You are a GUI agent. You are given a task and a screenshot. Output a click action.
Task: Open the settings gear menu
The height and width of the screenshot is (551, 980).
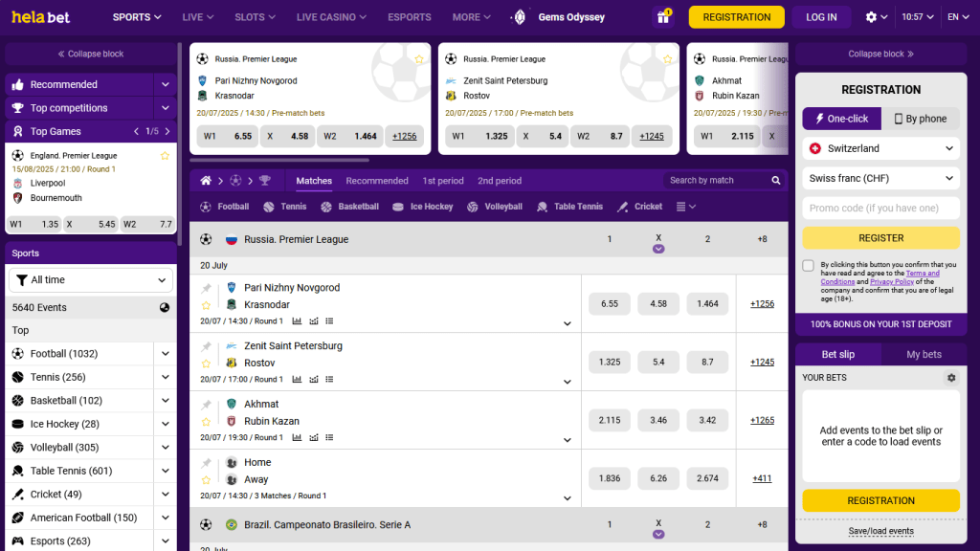pyautogui.click(x=877, y=17)
